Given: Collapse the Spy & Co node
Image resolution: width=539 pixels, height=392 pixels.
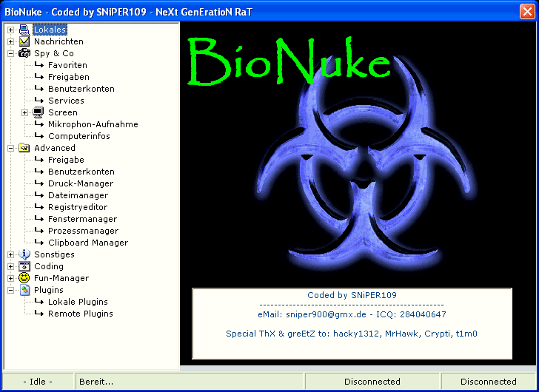Looking at the screenshot, I should (11, 53).
